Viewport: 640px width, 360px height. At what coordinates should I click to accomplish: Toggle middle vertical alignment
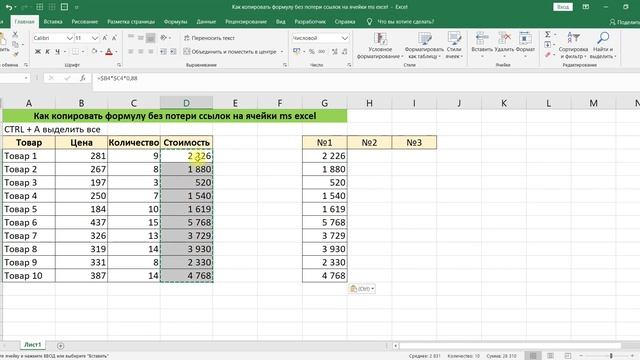pos(141,38)
